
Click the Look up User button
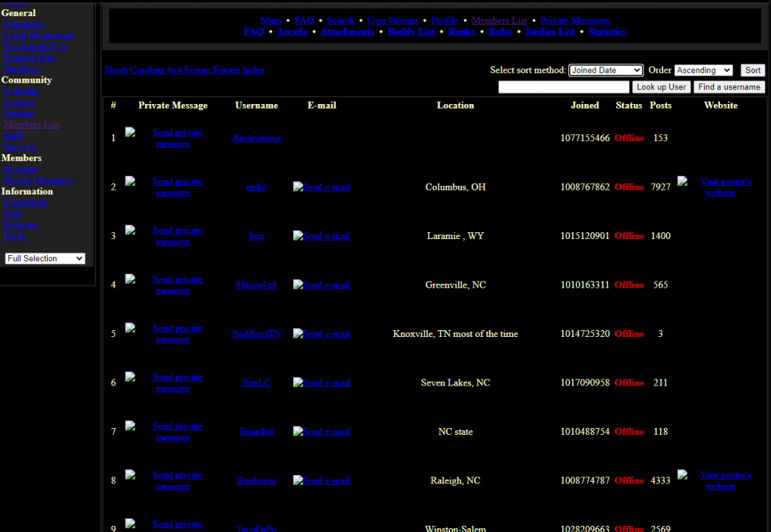pyautogui.click(x=661, y=87)
